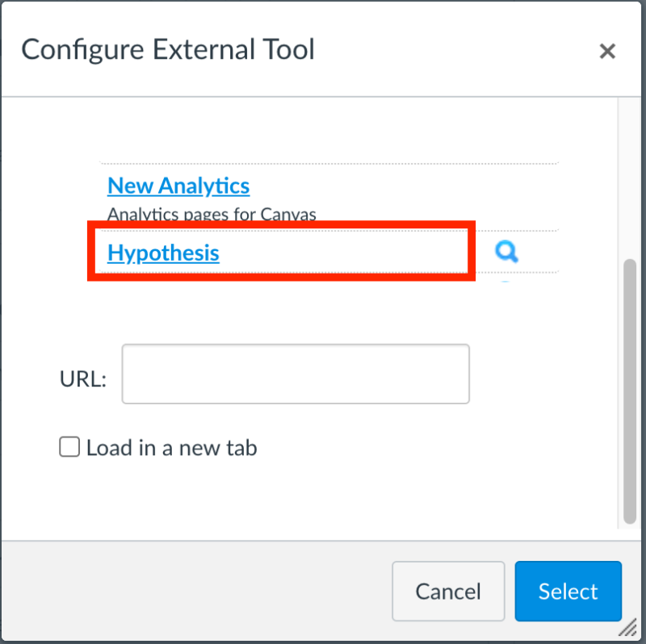Screen dimensions: 646x644
Task: Open the Hypothesis tool link
Action: coord(163,253)
